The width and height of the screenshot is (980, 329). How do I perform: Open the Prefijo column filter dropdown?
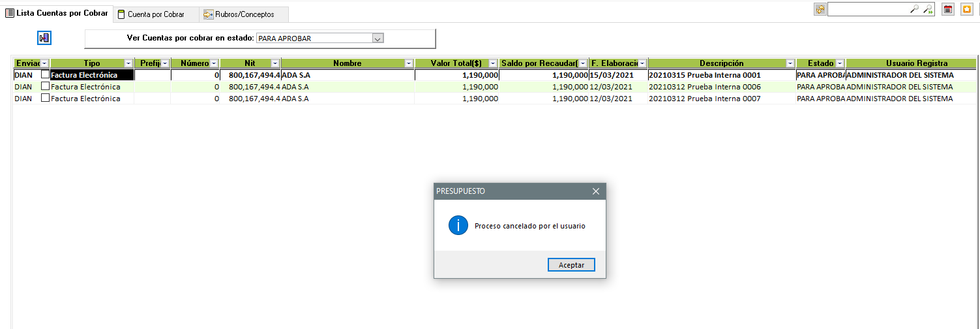click(x=166, y=63)
